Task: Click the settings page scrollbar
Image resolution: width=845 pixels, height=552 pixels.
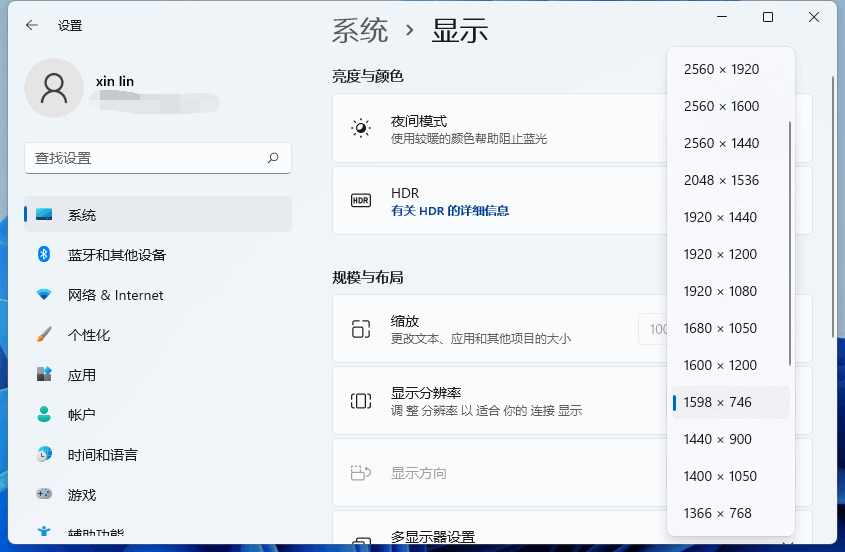Action: point(833,207)
